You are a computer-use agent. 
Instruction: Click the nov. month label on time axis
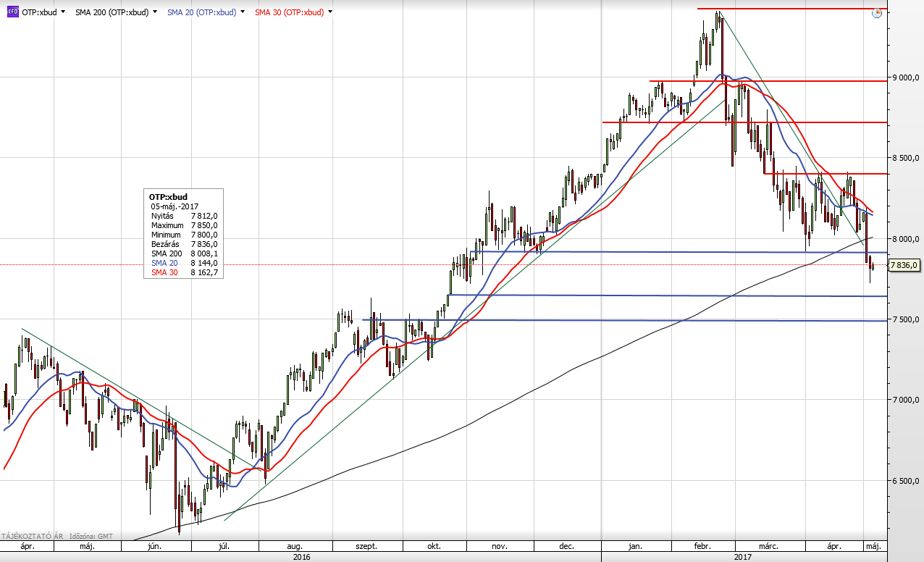[x=501, y=548]
